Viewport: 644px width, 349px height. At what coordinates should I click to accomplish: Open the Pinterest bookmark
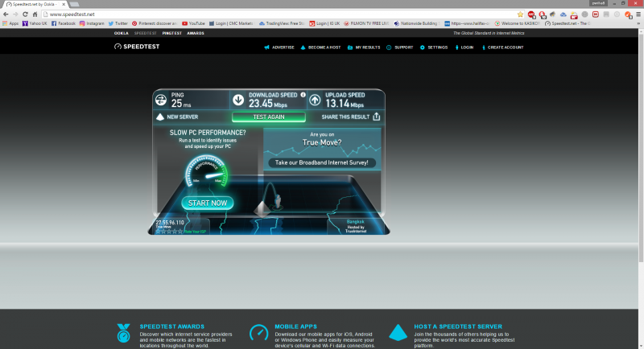[x=155, y=23]
